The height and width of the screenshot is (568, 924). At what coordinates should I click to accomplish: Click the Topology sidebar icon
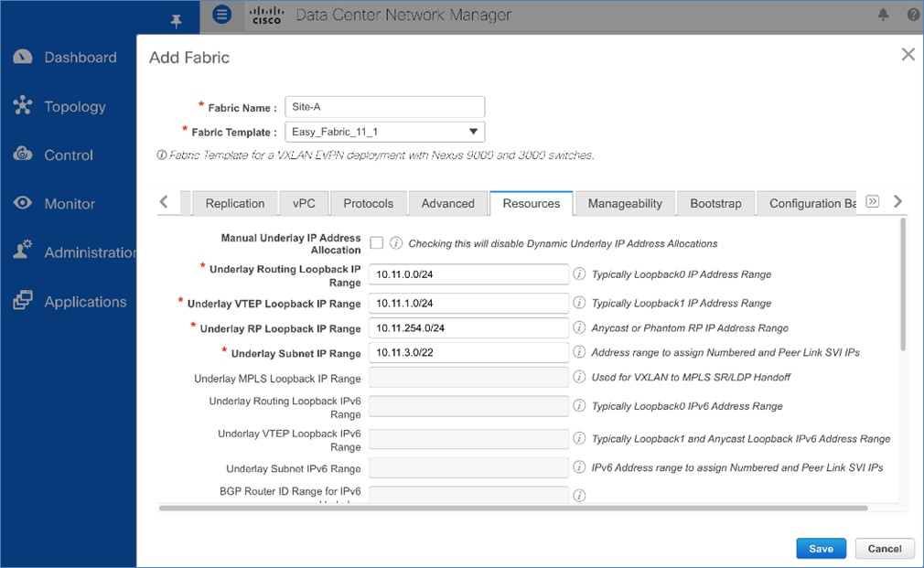[22, 105]
